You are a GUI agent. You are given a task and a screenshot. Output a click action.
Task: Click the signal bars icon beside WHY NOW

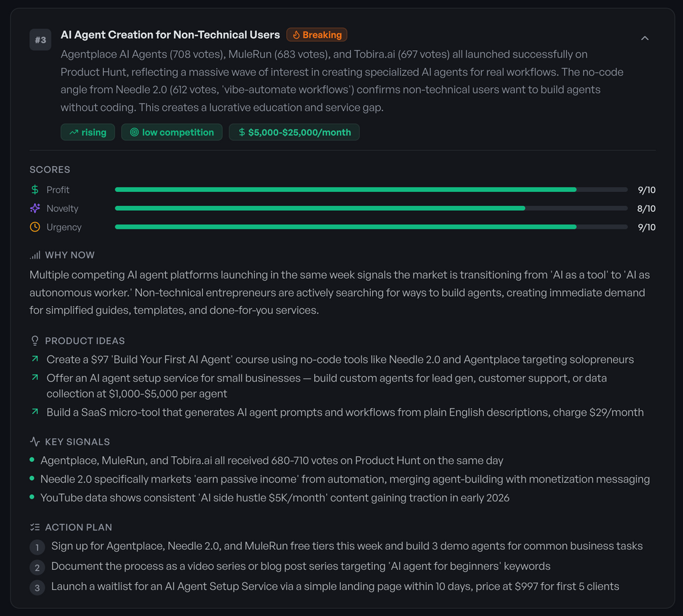35,255
